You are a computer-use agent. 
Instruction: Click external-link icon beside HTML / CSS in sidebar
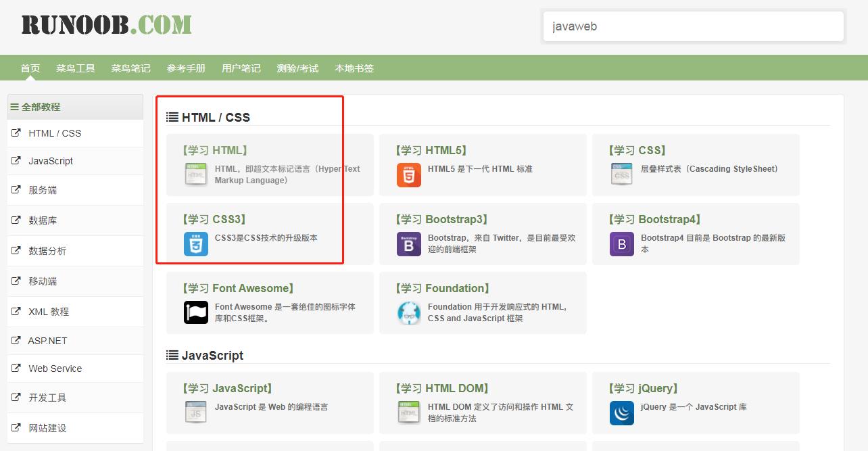(16, 133)
